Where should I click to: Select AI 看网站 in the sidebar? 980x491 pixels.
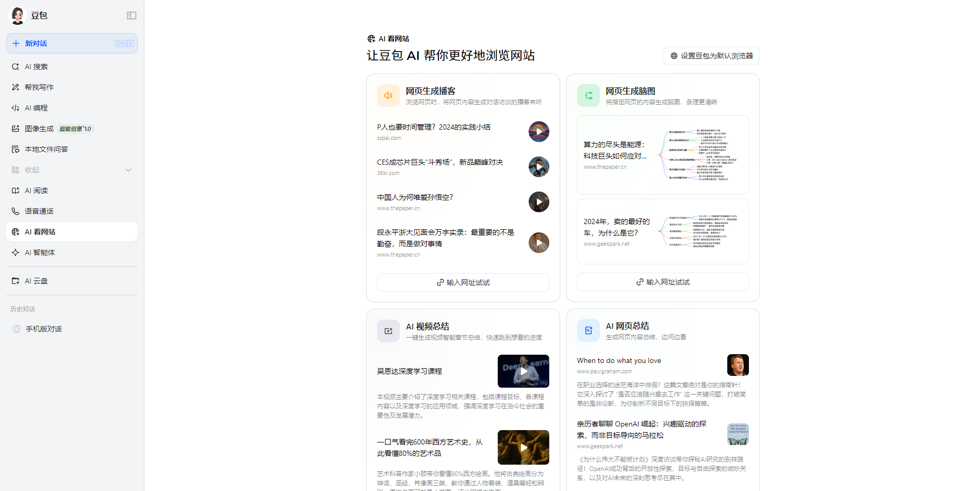72,232
